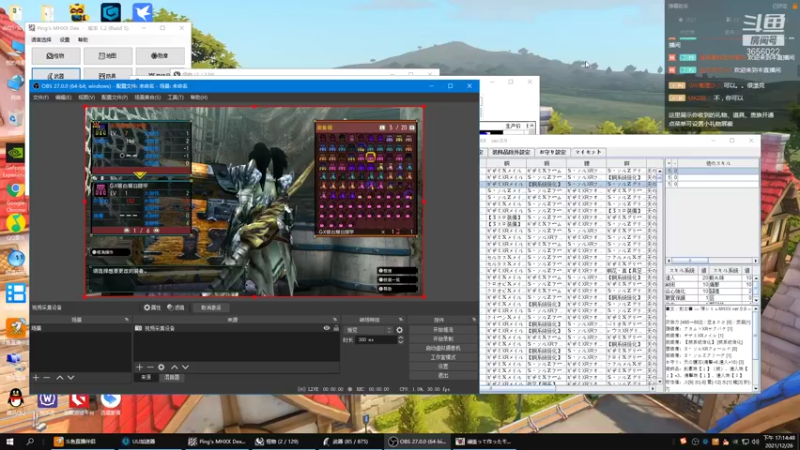Open transition settings gear next to 渐变
Viewport: 800px width, 450px height.
[x=399, y=330]
